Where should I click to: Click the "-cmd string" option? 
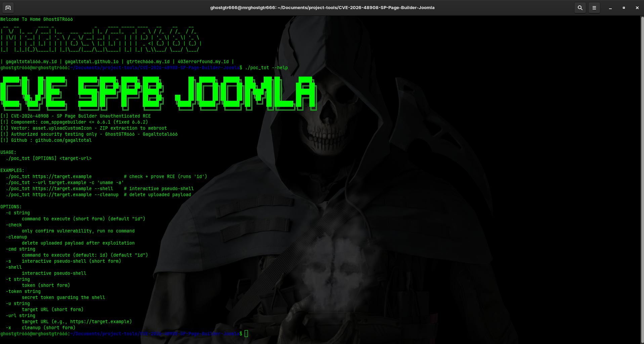point(20,249)
